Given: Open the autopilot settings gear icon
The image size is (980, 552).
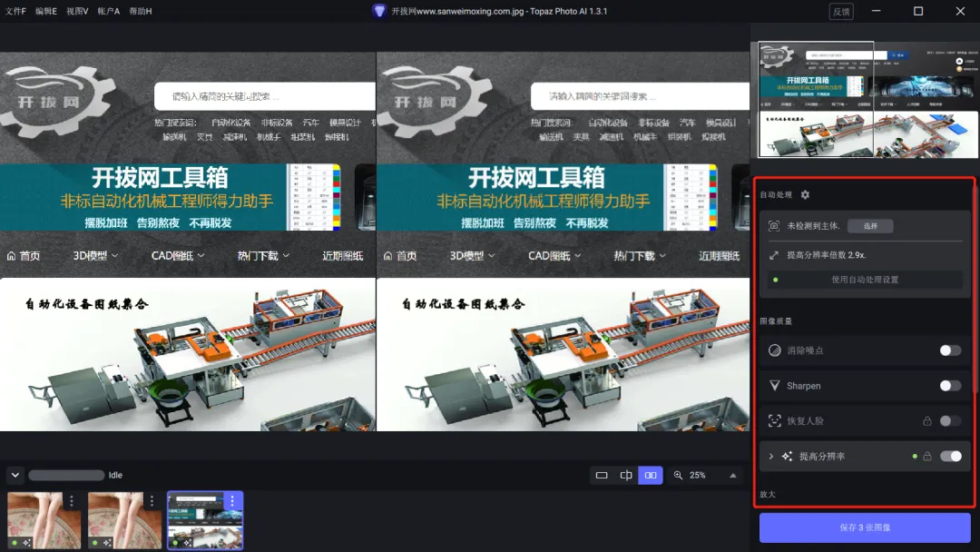Looking at the screenshot, I should coord(805,194).
